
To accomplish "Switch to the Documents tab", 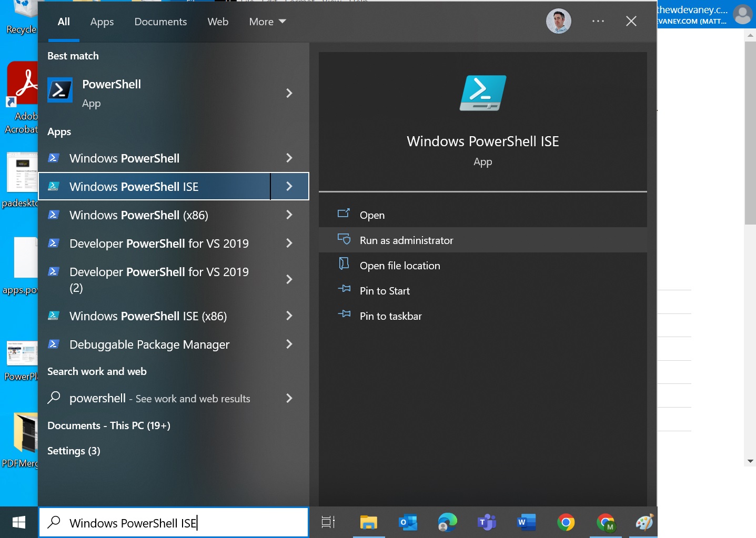I will pos(160,22).
